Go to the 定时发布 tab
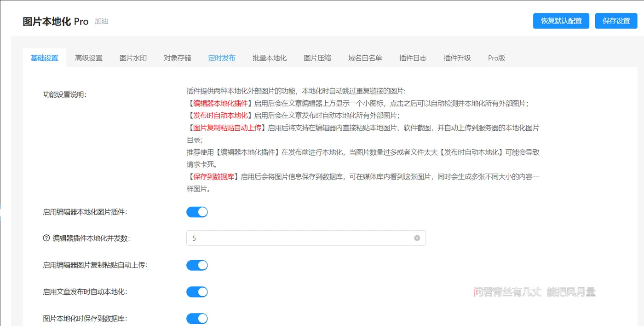 pos(222,58)
